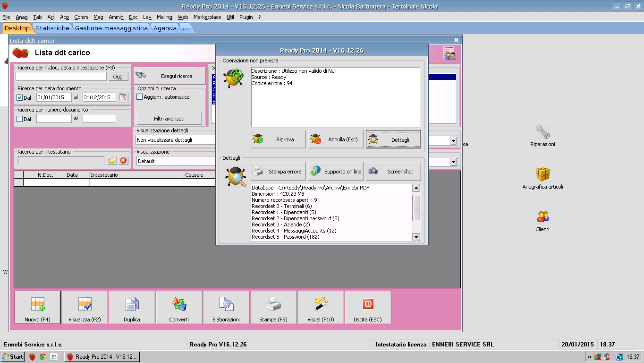
Task: Click the Stampa (F9) print button
Action: [274, 307]
